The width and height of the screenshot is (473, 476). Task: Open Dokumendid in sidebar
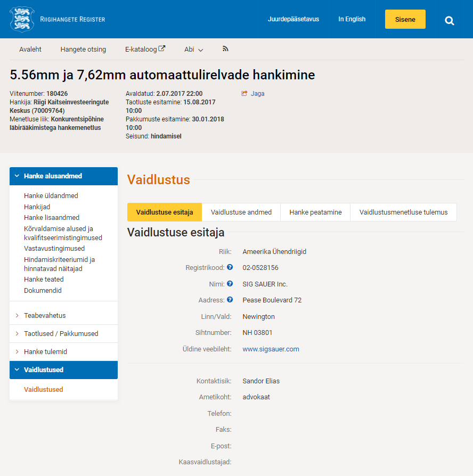point(43,291)
